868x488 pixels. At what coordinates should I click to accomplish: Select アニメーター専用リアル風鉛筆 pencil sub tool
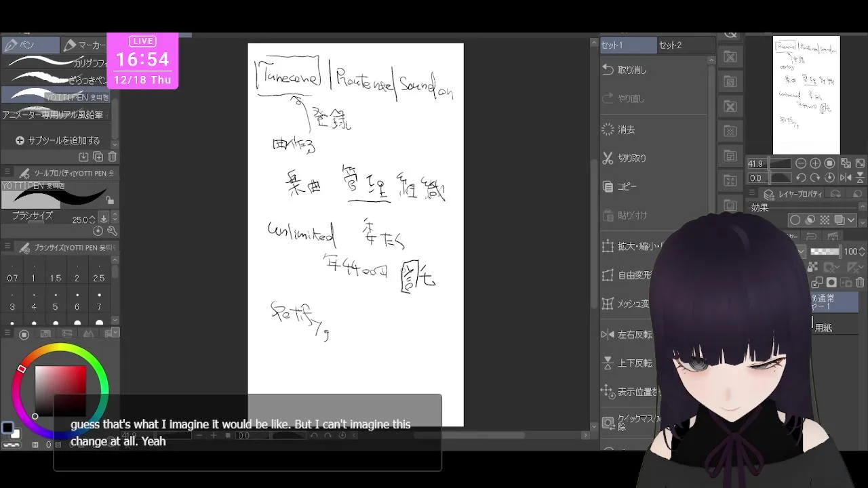pos(54,114)
